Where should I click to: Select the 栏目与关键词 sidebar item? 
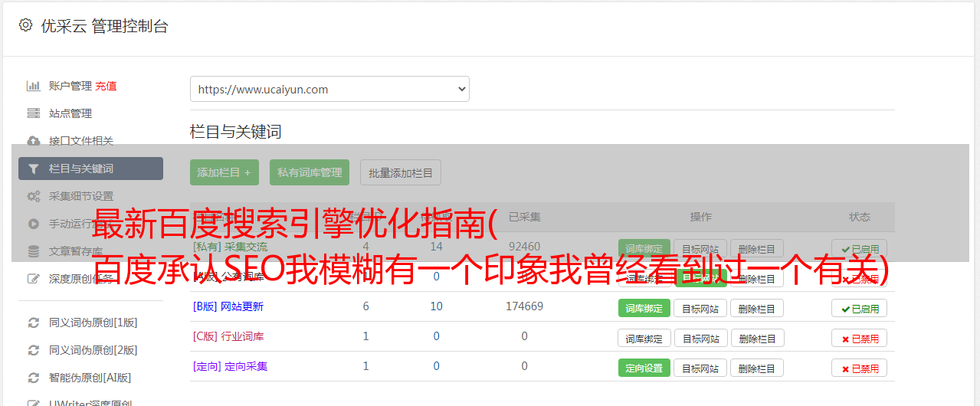click(90, 169)
